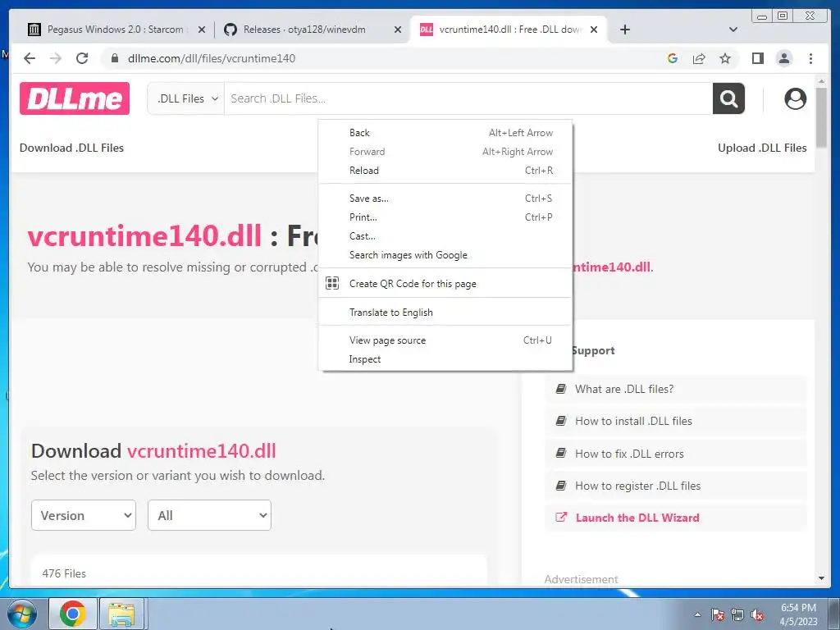840x630 pixels.
Task: Close the Pegasus Windows 2.0 tab
Action: tap(202, 30)
